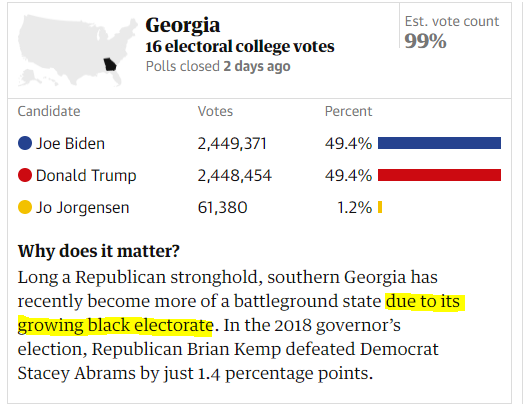
Task: Select Donald Trump's vote count 2,448,454
Action: (x=235, y=176)
